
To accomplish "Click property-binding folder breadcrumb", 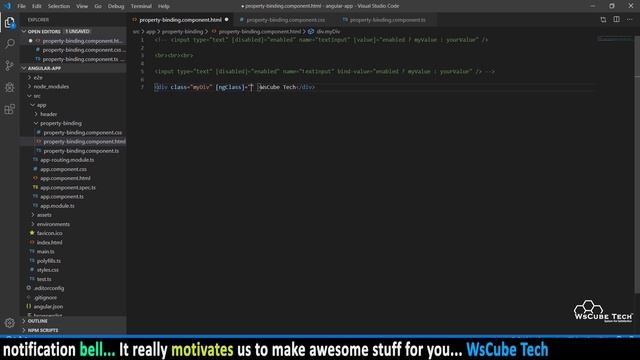I will point(182,31).
